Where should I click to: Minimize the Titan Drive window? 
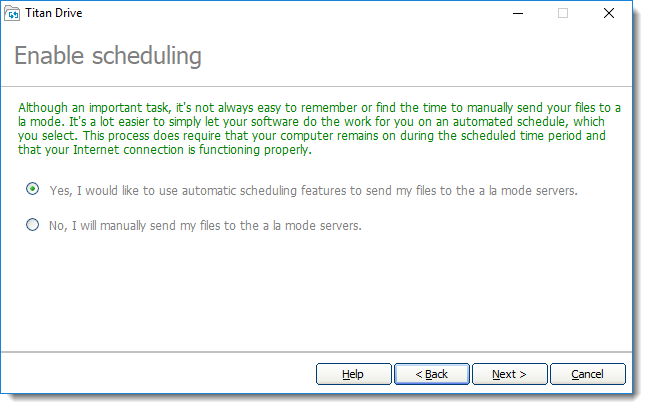coord(517,14)
